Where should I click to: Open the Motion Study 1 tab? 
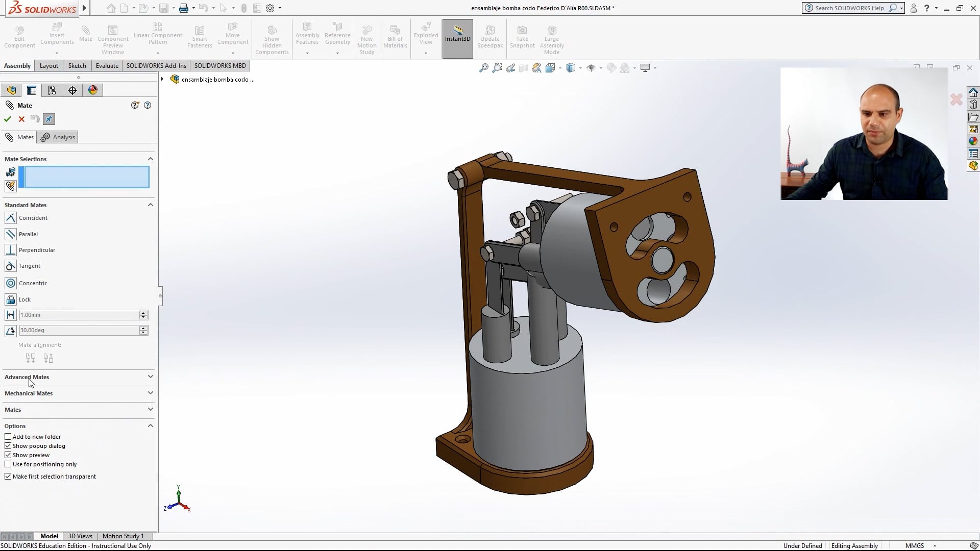coord(123,536)
